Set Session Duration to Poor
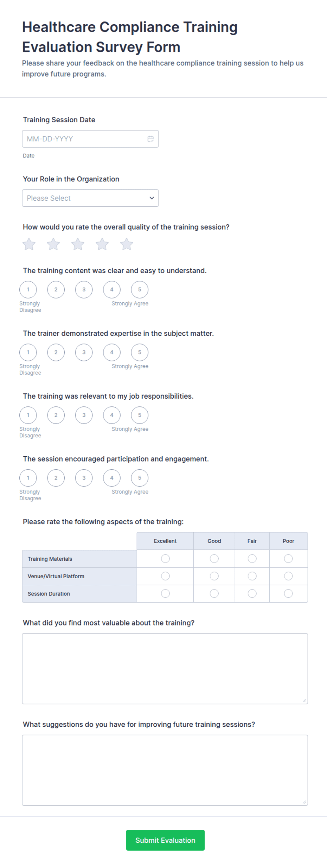The width and height of the screenshot is (327, 868). pyautogui.click(x=288, y=593)
